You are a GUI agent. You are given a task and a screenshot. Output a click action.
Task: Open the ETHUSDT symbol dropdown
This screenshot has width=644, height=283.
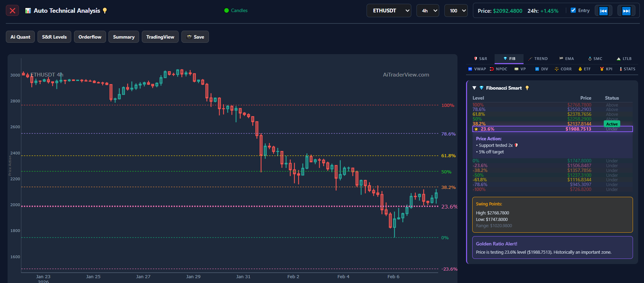coord(389,11)
